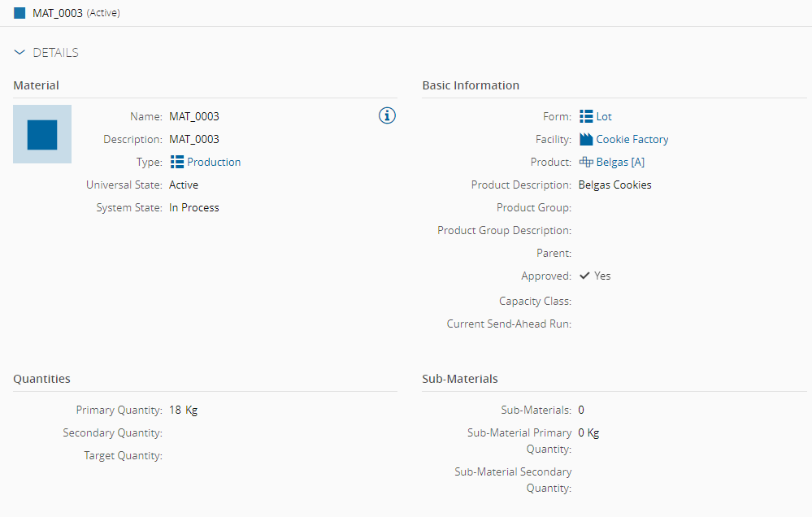The width and height of the screenshot is (812, 517).
Task: Click the product icon beside Belgas [A]
Action: pyautogui.click(x=586, y=162)
